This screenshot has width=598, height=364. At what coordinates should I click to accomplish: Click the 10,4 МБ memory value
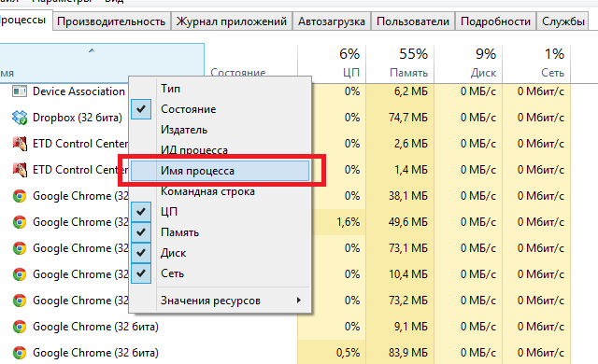(408, 274)
